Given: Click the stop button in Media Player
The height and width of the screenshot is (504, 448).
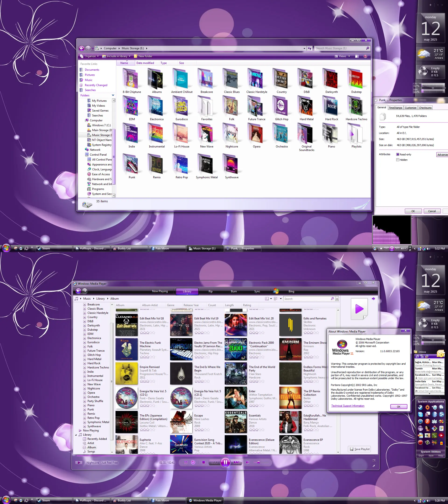Looking at the screenshot, I should coord(203,462).
